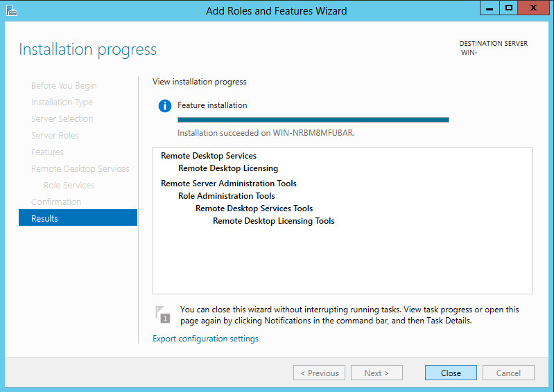Click the Feature installation label
The image size is (554, 392).
[x=212, y=105]
